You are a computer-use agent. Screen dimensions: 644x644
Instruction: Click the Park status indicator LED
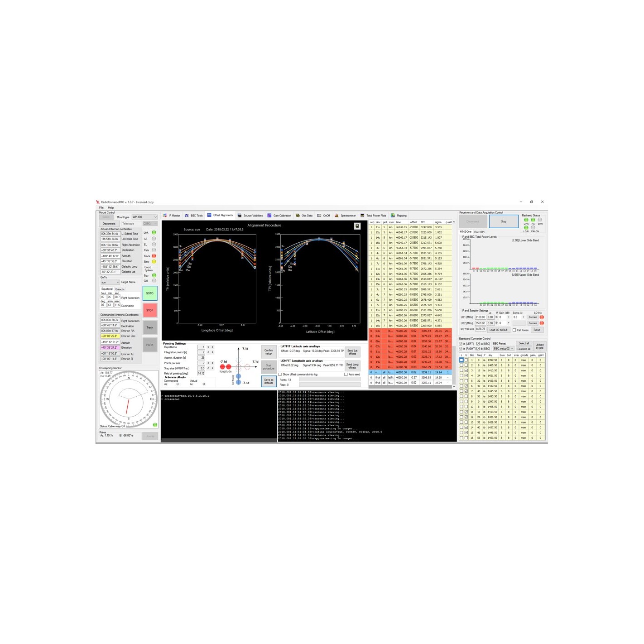click(154, 250)
